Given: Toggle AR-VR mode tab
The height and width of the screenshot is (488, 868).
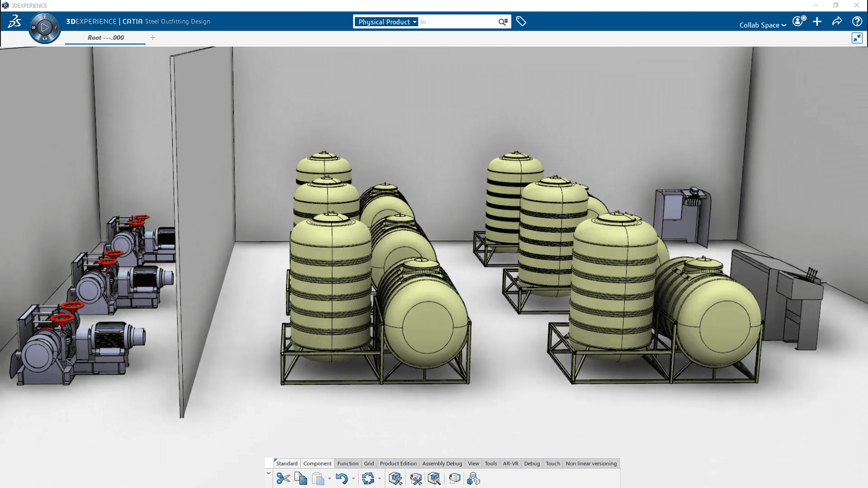Looking at the screenshot, I should (510, 463).
